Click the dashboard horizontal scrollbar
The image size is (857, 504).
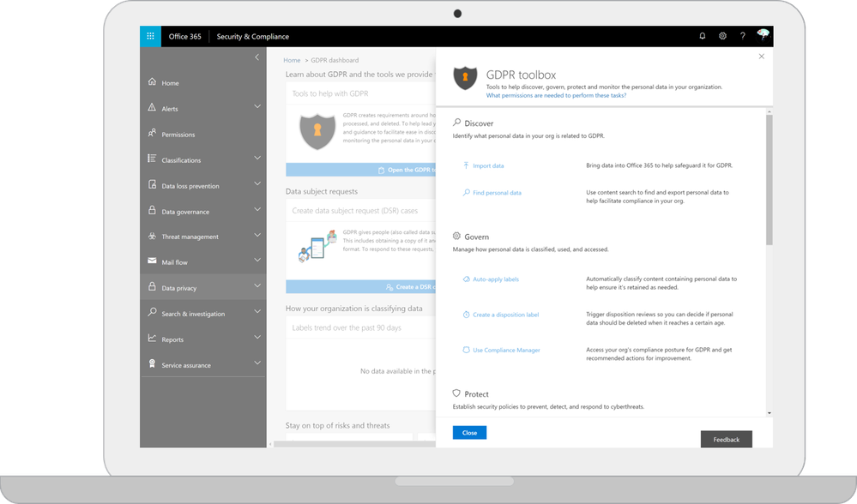(x=354, y=444)
